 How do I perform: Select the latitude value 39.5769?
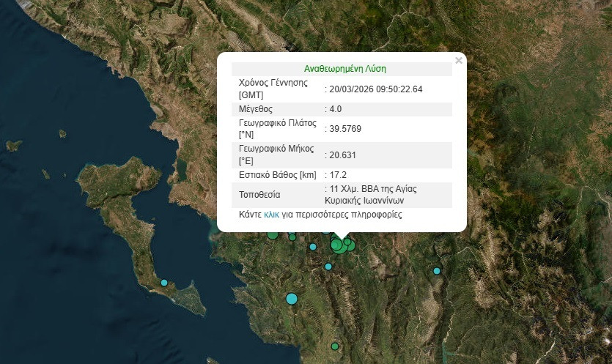point(345,129)
